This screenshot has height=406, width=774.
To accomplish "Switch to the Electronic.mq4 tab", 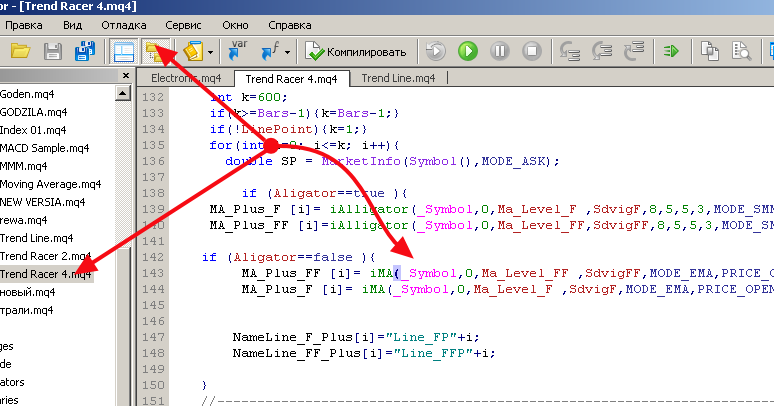I will pos(186,78).
